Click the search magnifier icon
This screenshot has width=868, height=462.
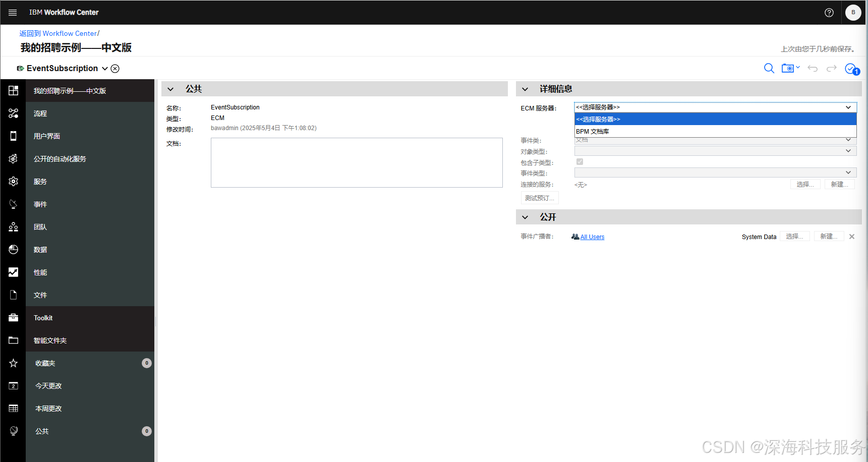click(x=769, y=68)
